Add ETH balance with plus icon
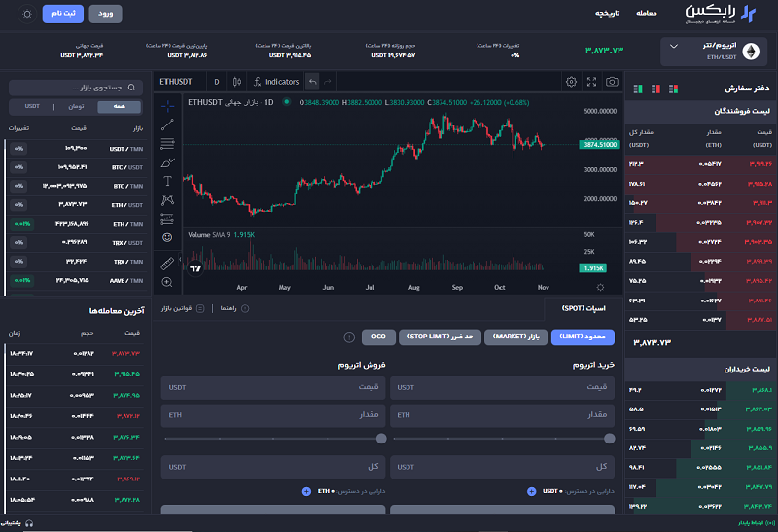The width and height of the screenshot is (778, 532). pos(306,491)
